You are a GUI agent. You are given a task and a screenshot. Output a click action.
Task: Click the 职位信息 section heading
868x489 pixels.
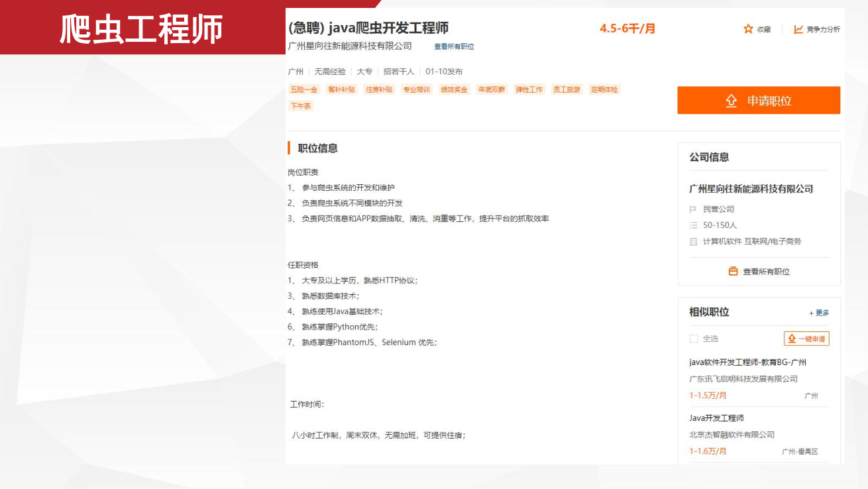317,148
